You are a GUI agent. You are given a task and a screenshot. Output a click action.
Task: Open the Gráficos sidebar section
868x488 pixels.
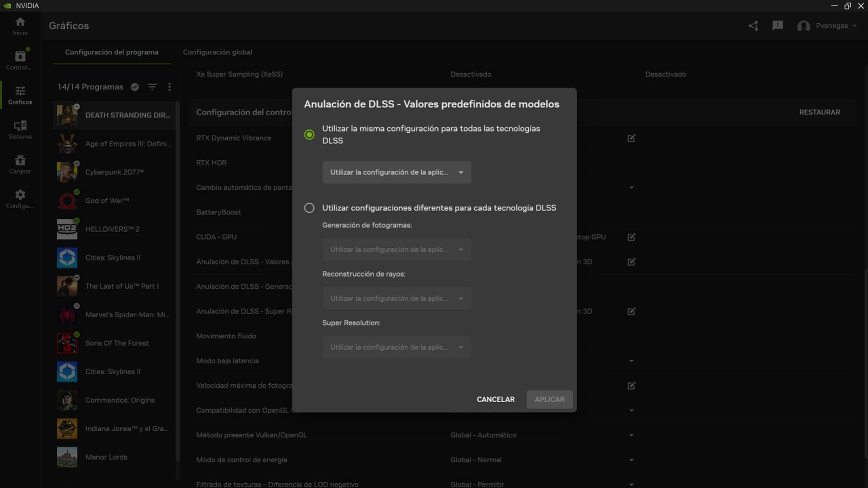point(20,95)
